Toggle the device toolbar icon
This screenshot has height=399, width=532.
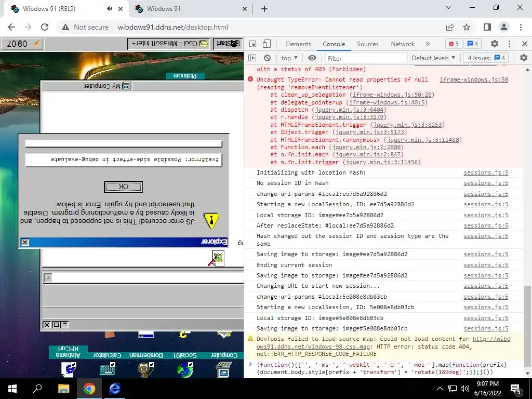267,44
